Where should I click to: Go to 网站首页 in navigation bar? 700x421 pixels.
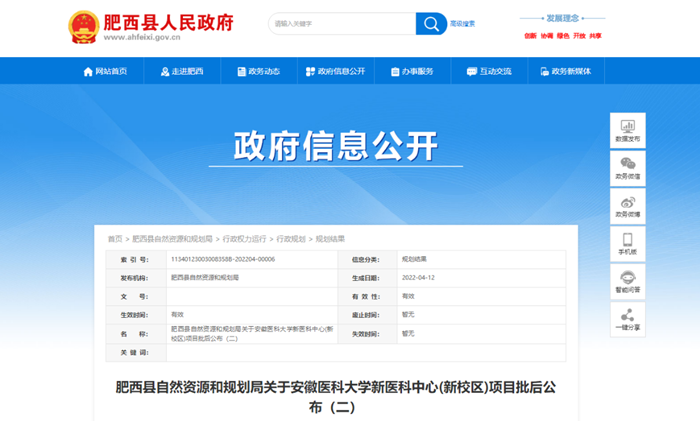[x=105, y=72]
